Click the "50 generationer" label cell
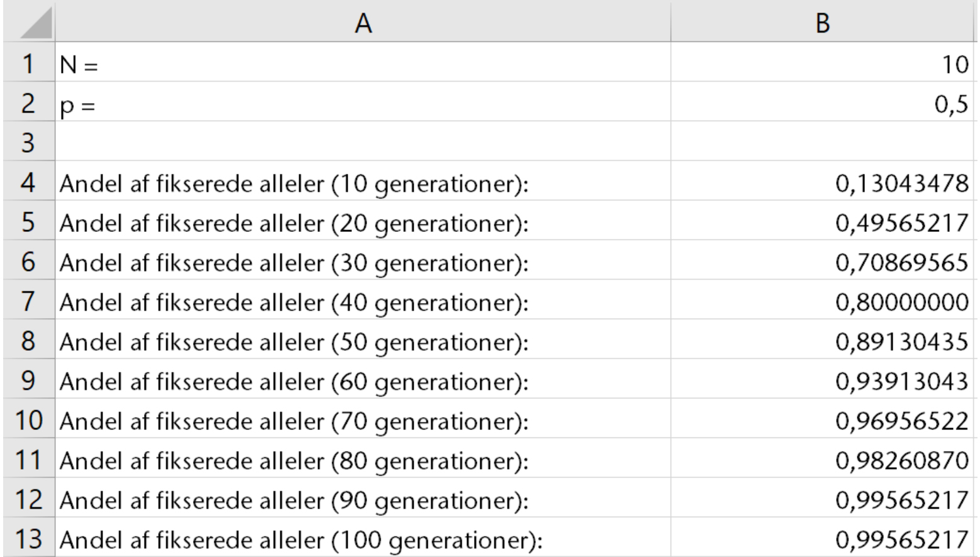This screenshot has width=980, height=557. point(363,341)
